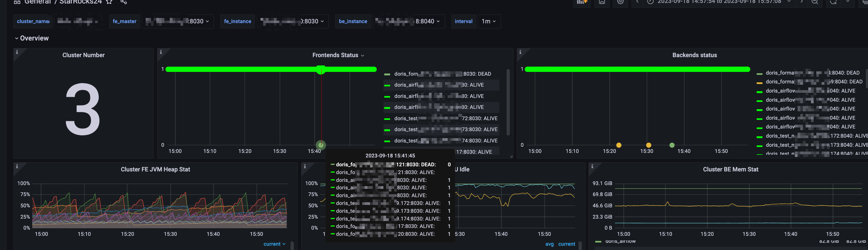Open Cluster Number panel info icon
The width and height of the screenshot is (868, 250).
pos(17,52)
